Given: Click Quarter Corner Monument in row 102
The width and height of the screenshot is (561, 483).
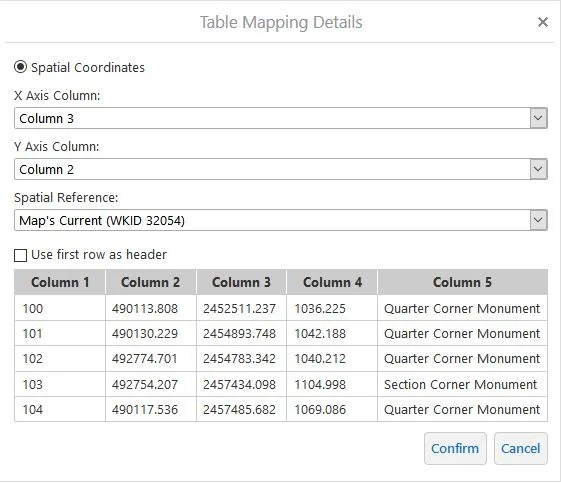Looking at the screenshot, I should (x=463, y=358).
